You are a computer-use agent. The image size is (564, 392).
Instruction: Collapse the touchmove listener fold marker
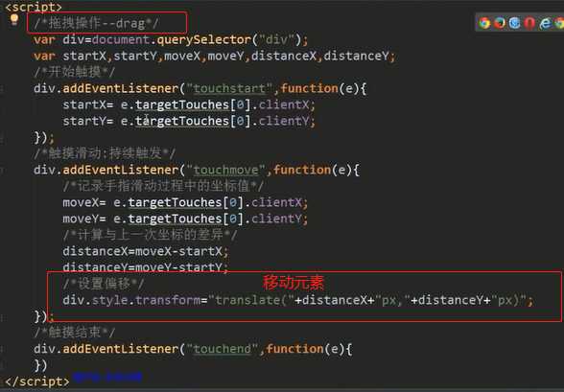(x=2, y=170)
